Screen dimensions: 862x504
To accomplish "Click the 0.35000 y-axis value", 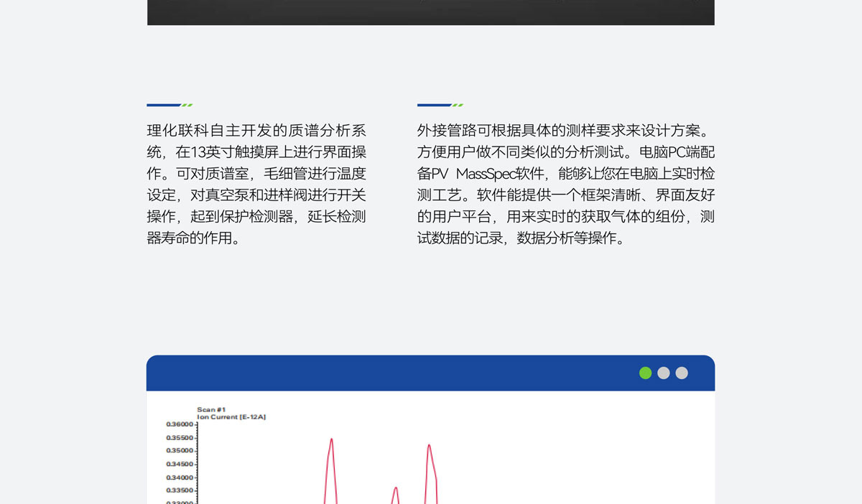I will click(180, 451).
